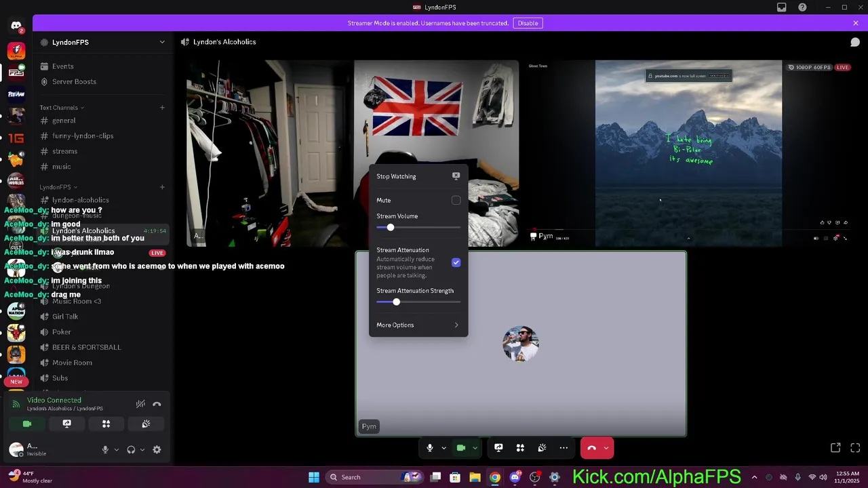Image resolution: width=868 pixels, height=488 pixels.
Task: Turn off camera in bottom call controls
Action: (461, 448)
